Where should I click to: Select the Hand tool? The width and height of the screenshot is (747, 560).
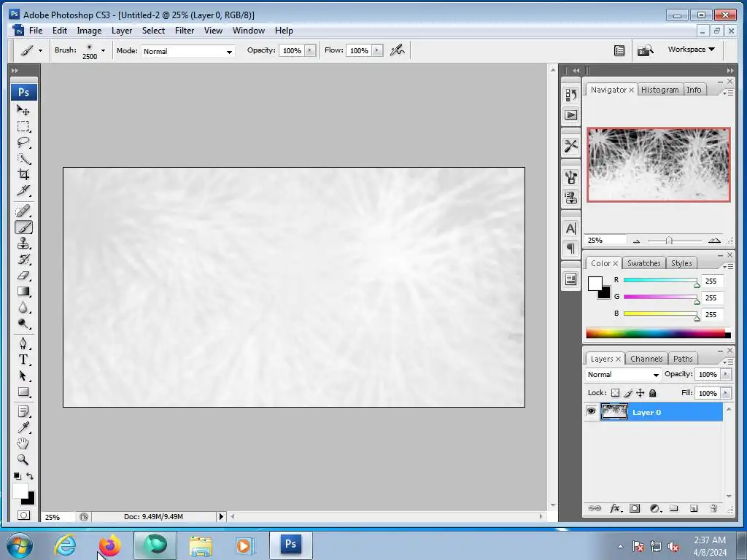click(23, 444)
